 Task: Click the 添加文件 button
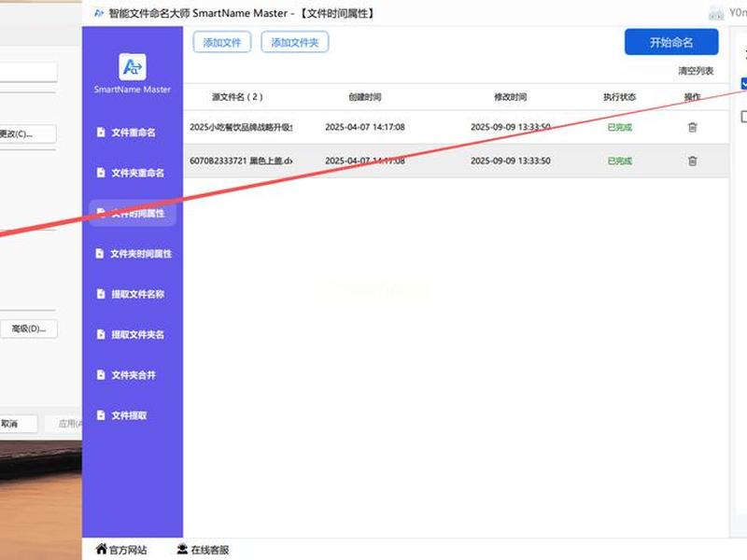[x=222, y=42]
